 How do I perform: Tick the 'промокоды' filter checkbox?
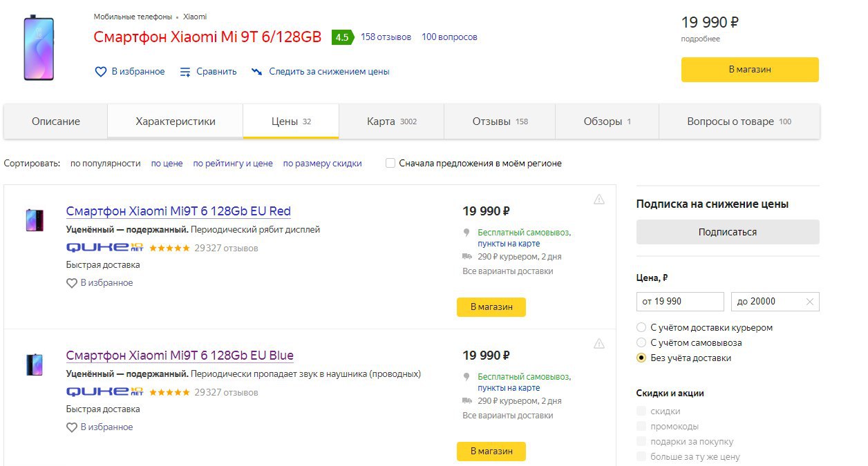tap(641, 427)
